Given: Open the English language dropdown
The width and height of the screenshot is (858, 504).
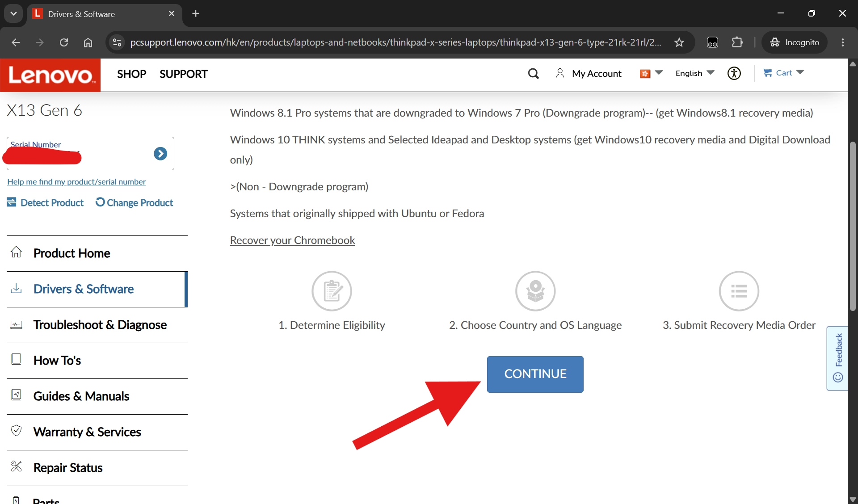Looking at the screenshot, I should click(x=695, y=73).
